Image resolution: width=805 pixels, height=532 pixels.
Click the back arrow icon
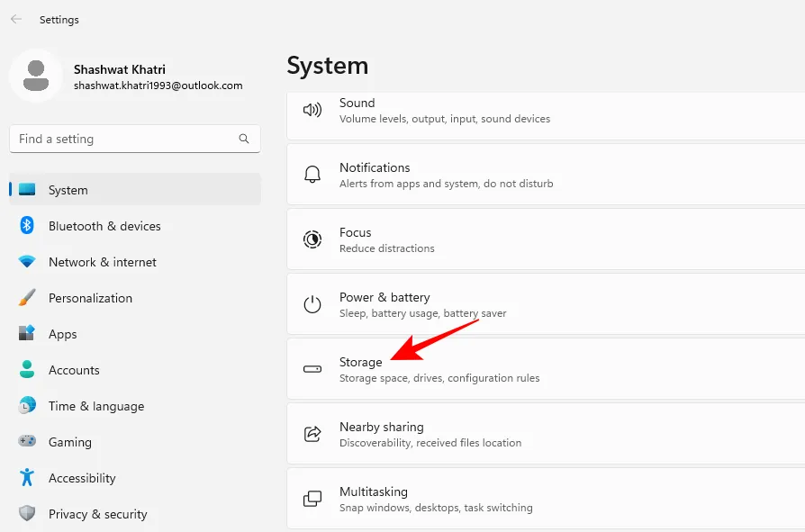[x=16, y=20]
